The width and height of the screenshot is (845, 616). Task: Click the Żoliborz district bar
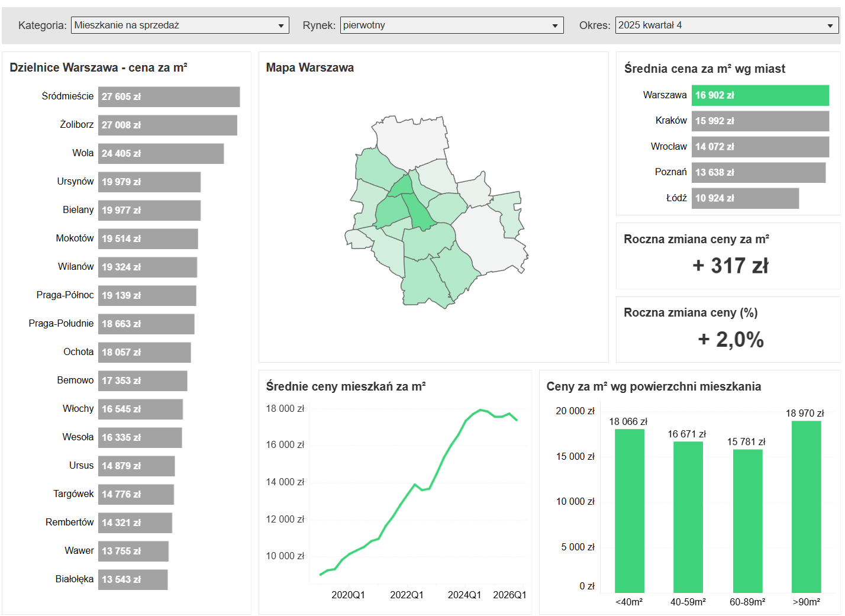pyautogui.click(x=167, y=125)
